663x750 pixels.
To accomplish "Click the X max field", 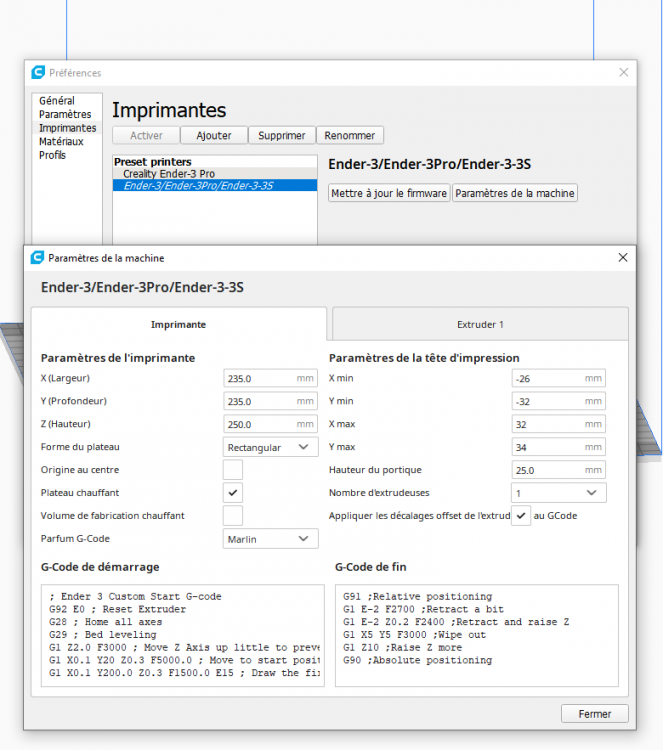I will click(559, 424).
